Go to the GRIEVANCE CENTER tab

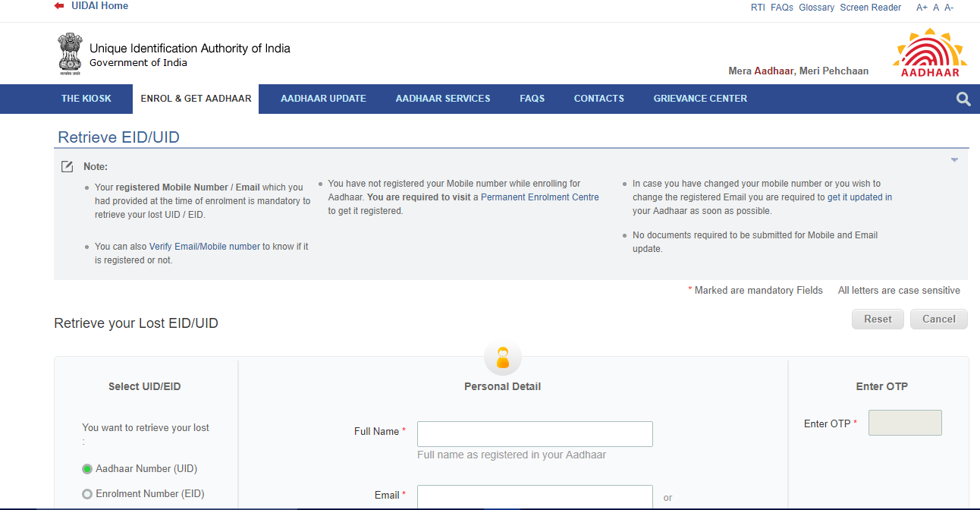[699, 99]
